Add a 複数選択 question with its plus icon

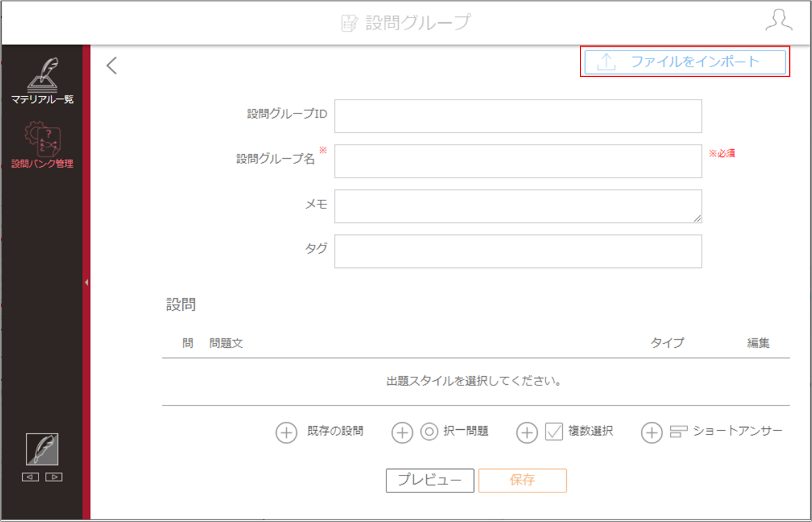click(527, 433)
